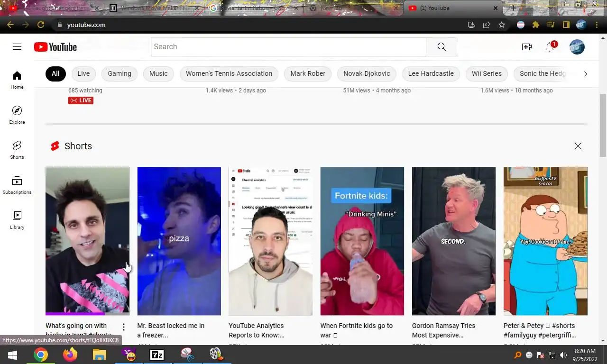This screenshot has width=607, height=364.
Task: Switch to the Google search tab
Action: pyautogui.click(x=255, y=8)
